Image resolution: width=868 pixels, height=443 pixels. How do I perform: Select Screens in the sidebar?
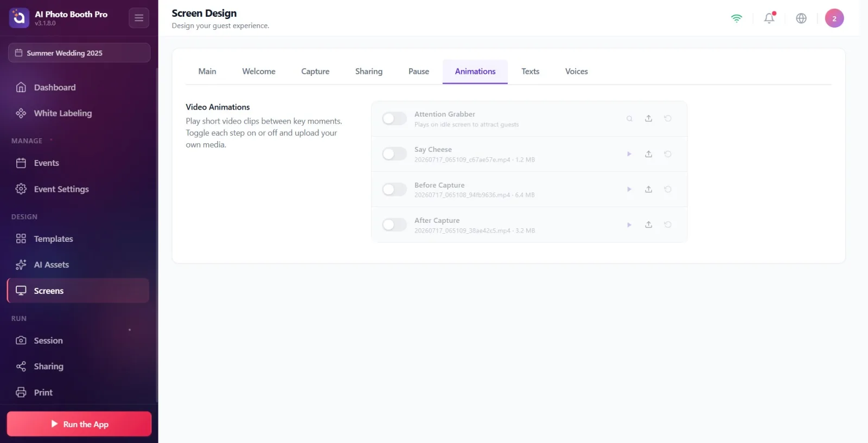[78, 291]
